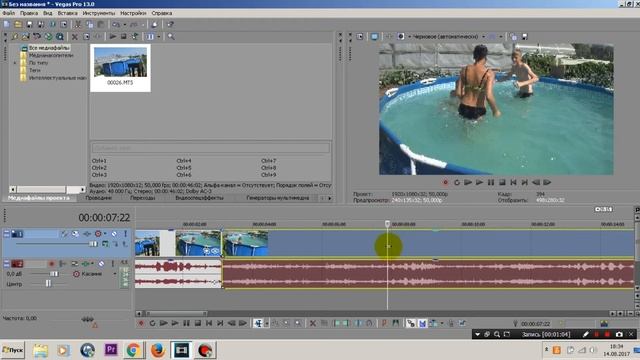Adjust audio track pan Центр slider
Screen dimensions: 640x360
pyautogui.click(x=48, y=283)
